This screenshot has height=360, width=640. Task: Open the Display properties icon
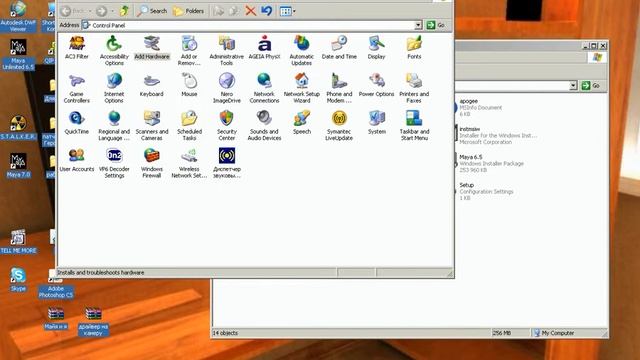tap(376, 47)
